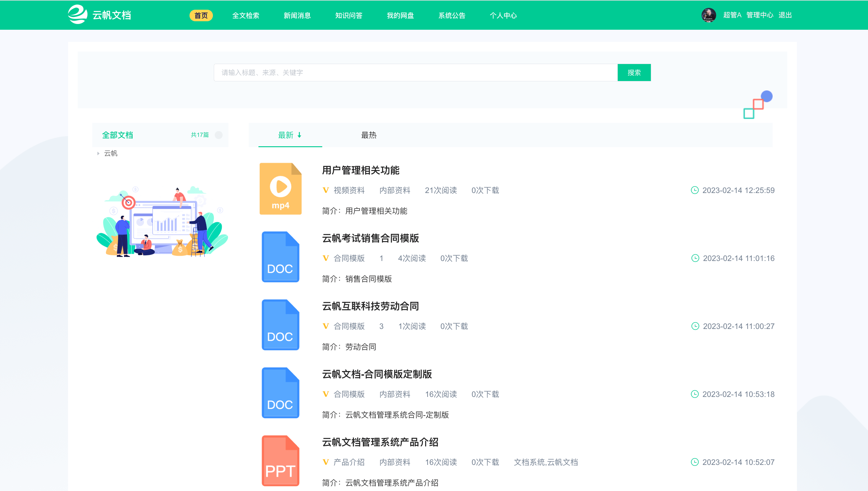Open 全文检索 in the top navigation

(246, 15)
